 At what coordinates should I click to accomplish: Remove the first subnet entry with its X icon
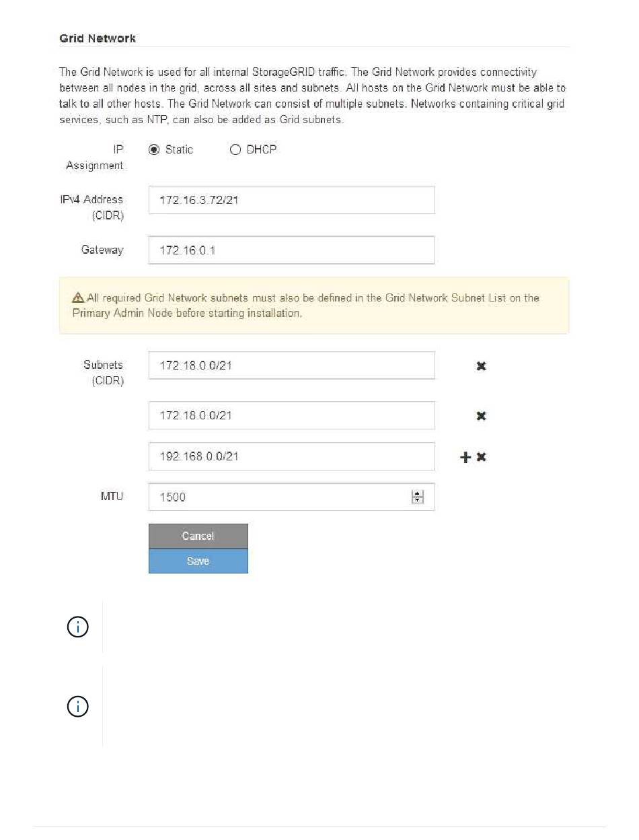click(482, 365)
